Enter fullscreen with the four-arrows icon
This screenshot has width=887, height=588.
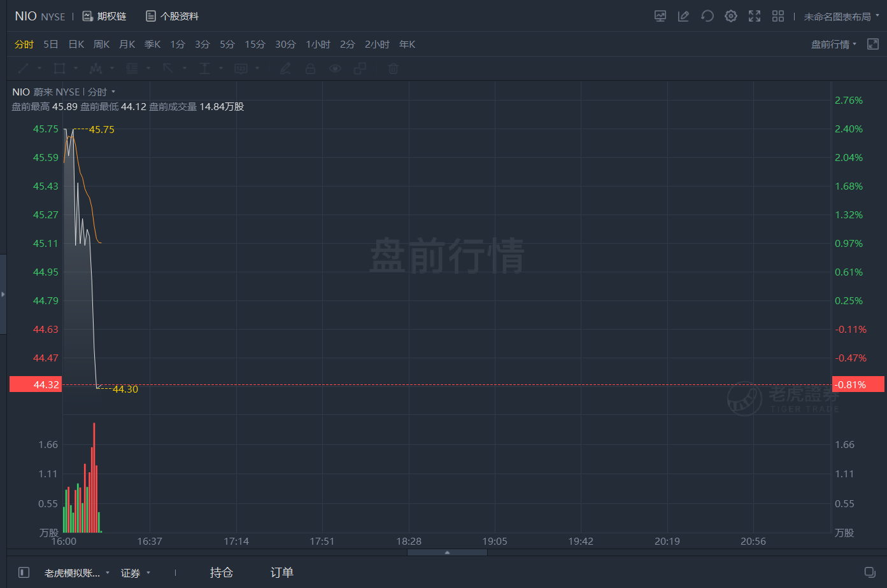point(755,16)
